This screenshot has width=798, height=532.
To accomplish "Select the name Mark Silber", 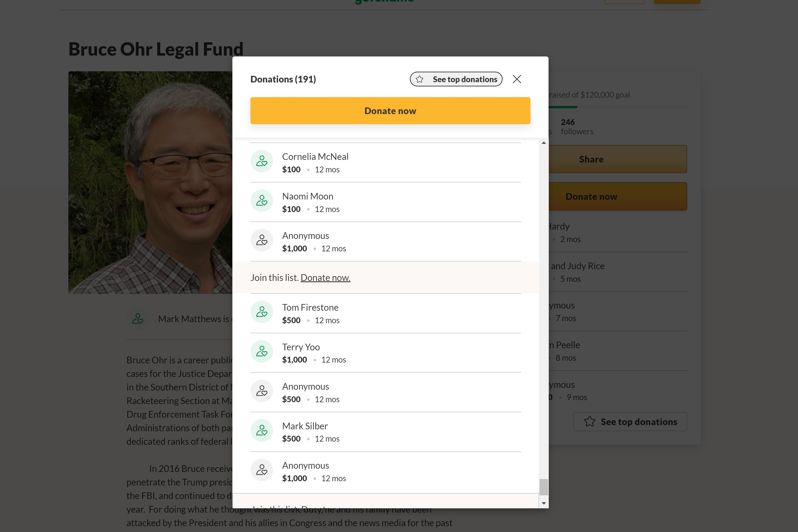I will (x=305, y=426).
